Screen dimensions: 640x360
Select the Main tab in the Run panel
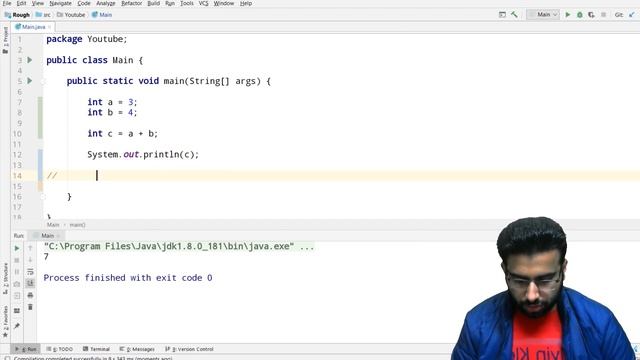tap(47, 236)
